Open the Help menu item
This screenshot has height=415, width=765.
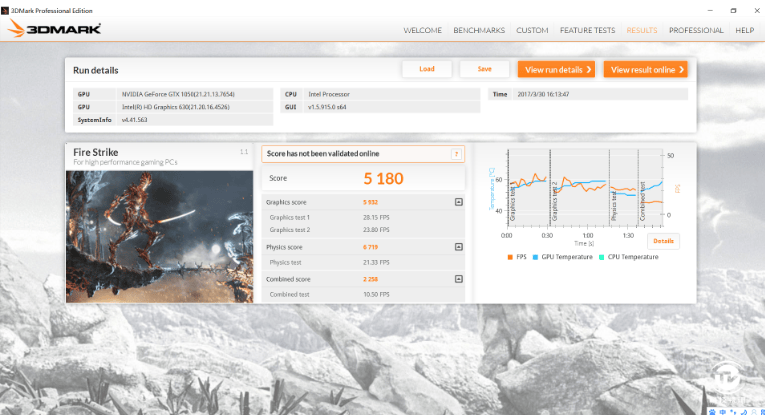(745, 30)
